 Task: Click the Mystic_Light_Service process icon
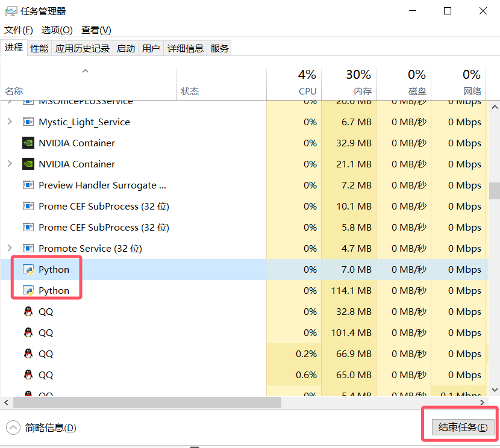click(x=28, y=122)
